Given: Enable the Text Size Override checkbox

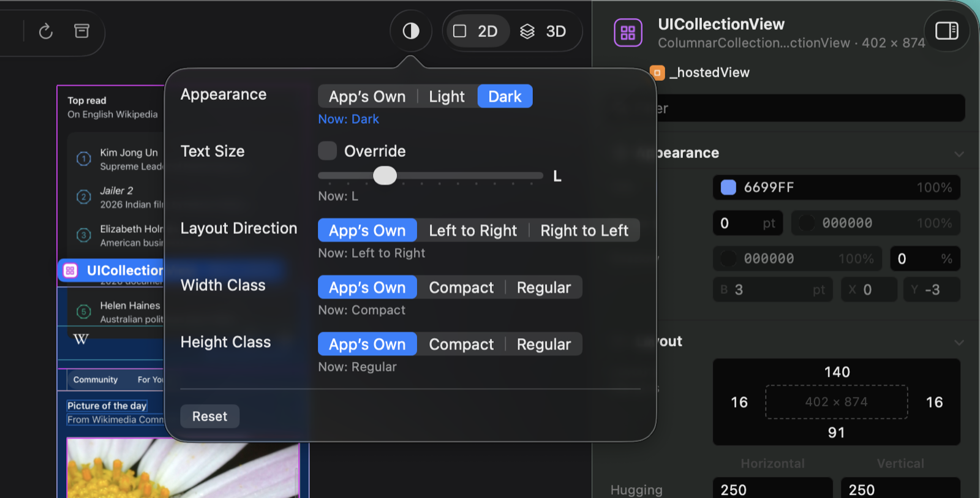Looking at the screenshot, I should (x=328, y=151).
